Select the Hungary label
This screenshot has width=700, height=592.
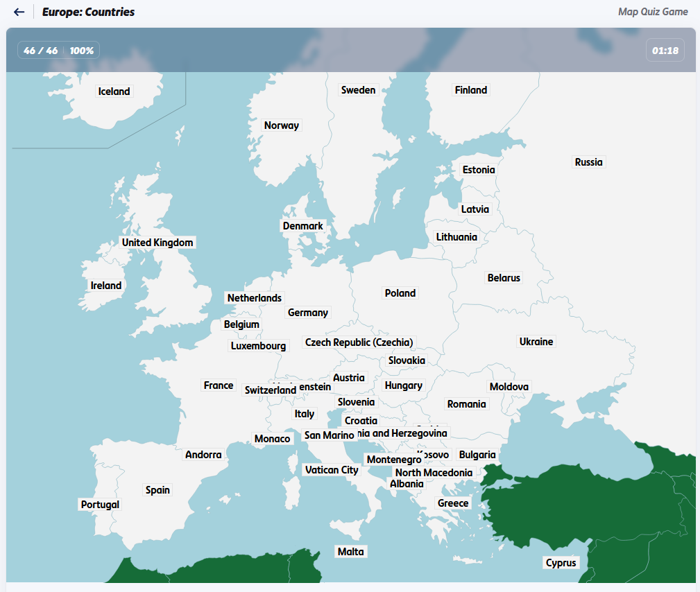(x=404, y=385)
